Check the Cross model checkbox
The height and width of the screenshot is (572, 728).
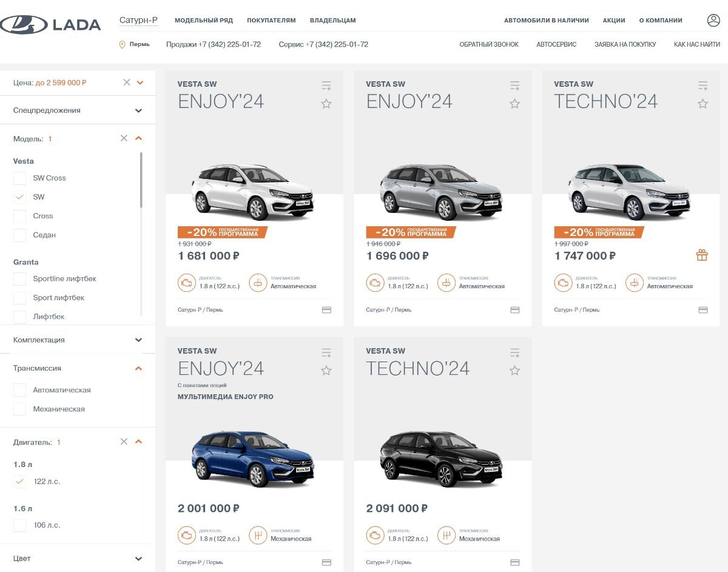[20, 216]
